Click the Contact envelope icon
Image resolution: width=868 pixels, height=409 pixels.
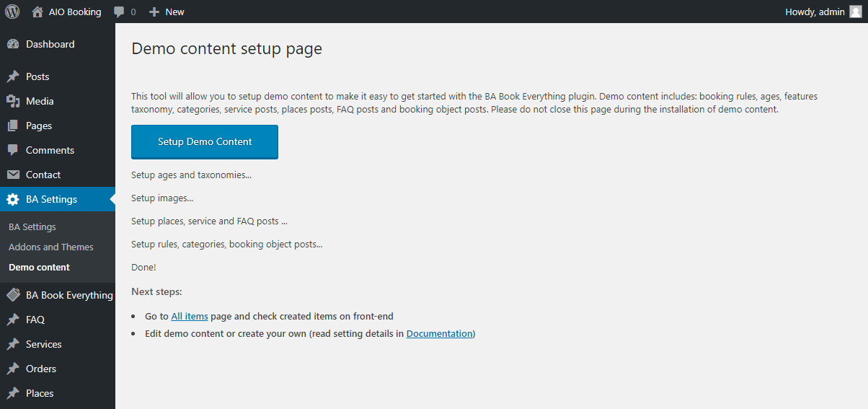point(13,175)
